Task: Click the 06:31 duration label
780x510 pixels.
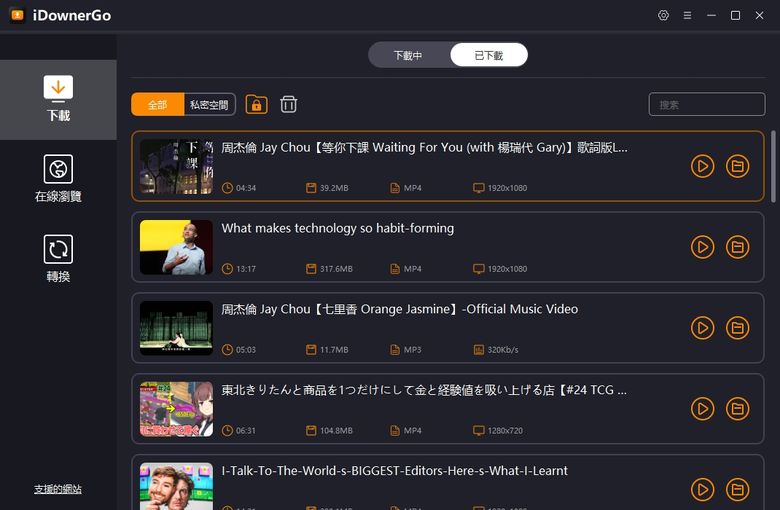Action: pyautogui.click(x=246, y=430)
